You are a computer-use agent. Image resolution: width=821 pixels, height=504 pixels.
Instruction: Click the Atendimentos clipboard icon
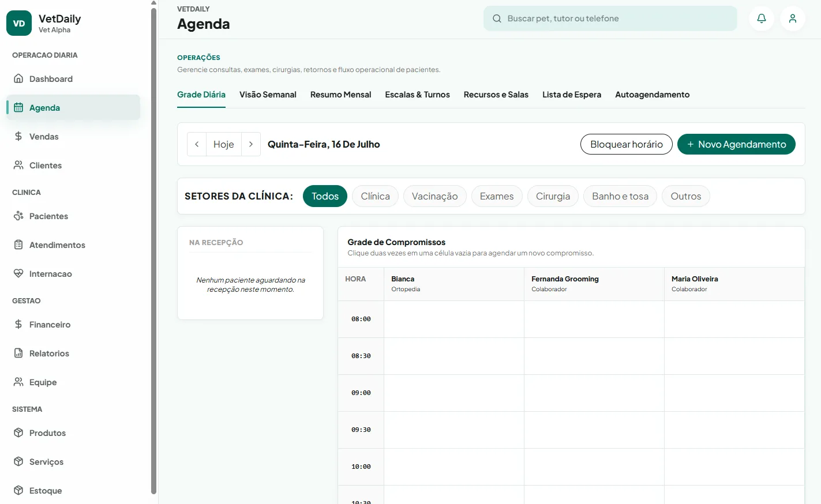pos(18,245)
